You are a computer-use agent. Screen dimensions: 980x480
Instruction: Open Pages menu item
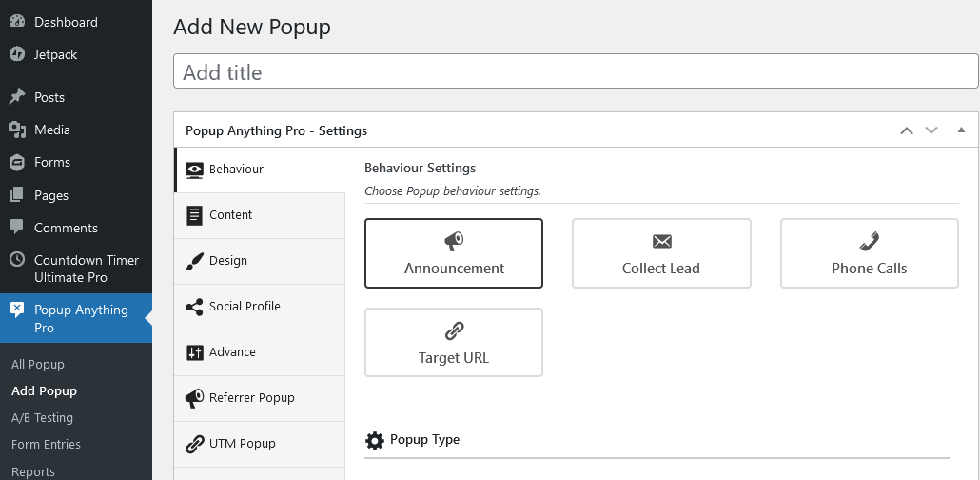[75, 195]
